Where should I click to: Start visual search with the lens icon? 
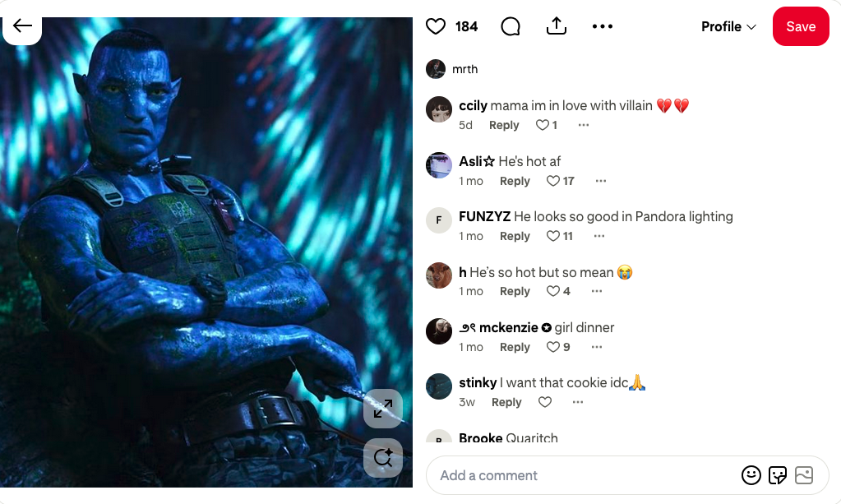pos(383,458)
